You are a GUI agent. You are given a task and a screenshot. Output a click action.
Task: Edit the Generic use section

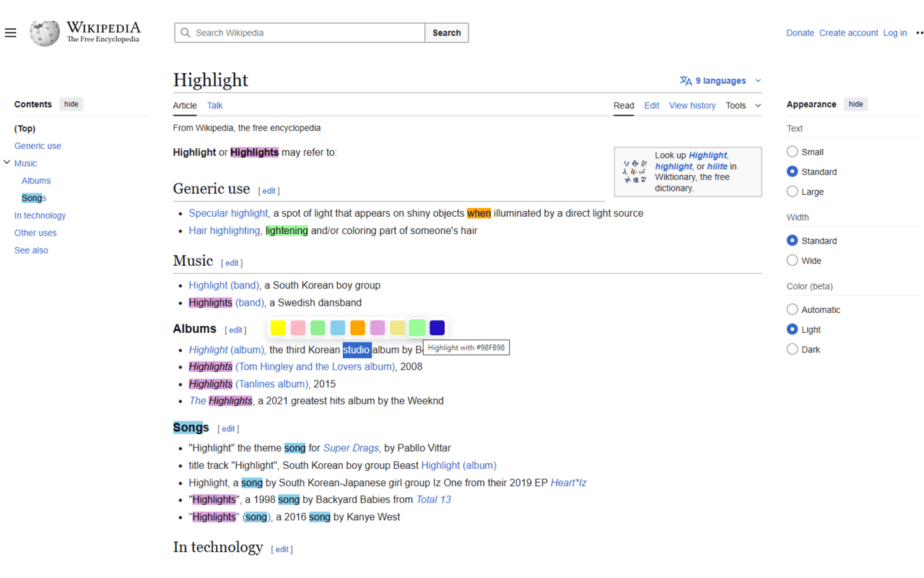(269, 191)
